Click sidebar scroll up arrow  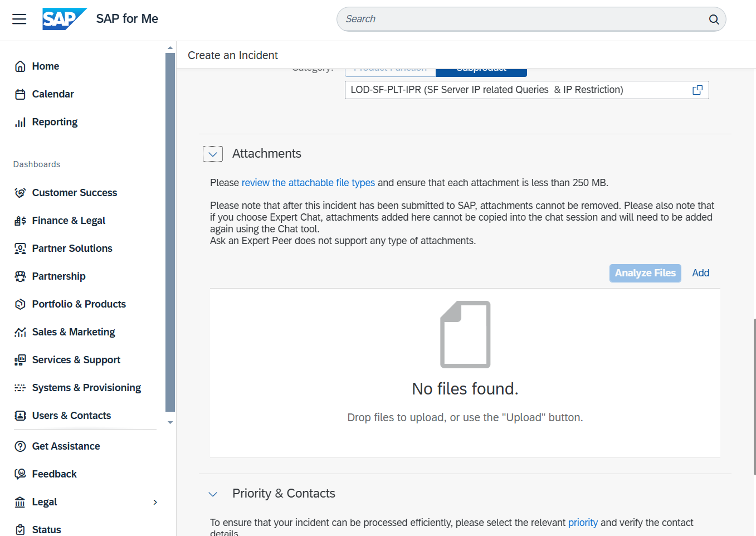click(170, 48)
